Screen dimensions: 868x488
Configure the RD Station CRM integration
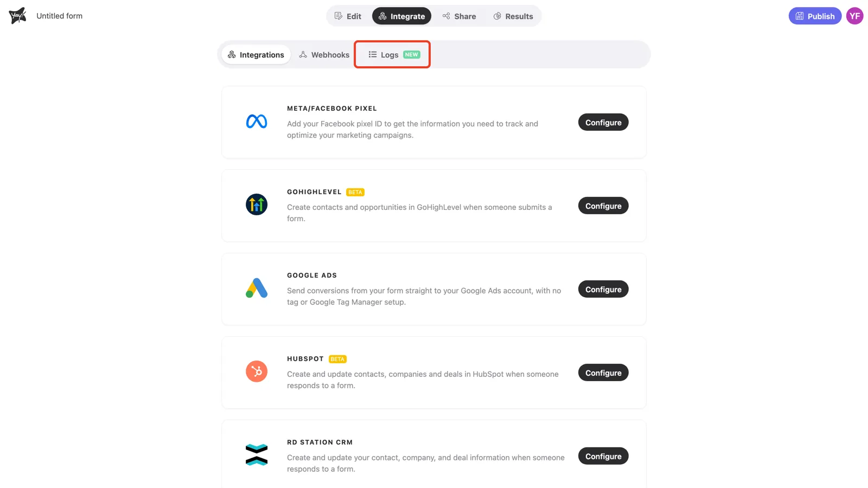[603, 457]
